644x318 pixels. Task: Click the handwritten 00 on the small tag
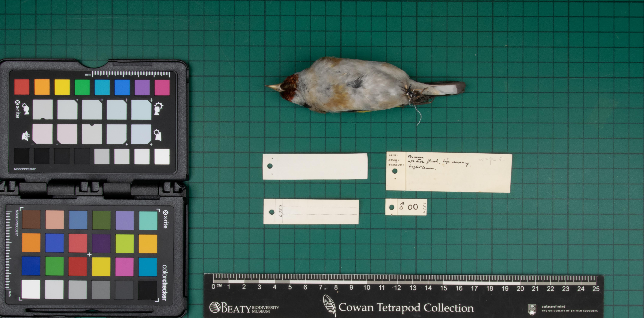point(413,207)
